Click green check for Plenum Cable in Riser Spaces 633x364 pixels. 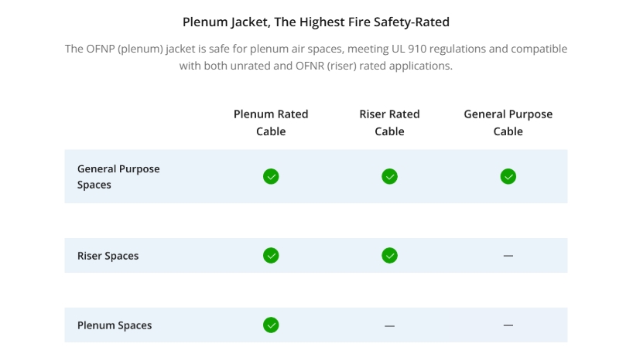pyautogui.click(x=271, y=256)
